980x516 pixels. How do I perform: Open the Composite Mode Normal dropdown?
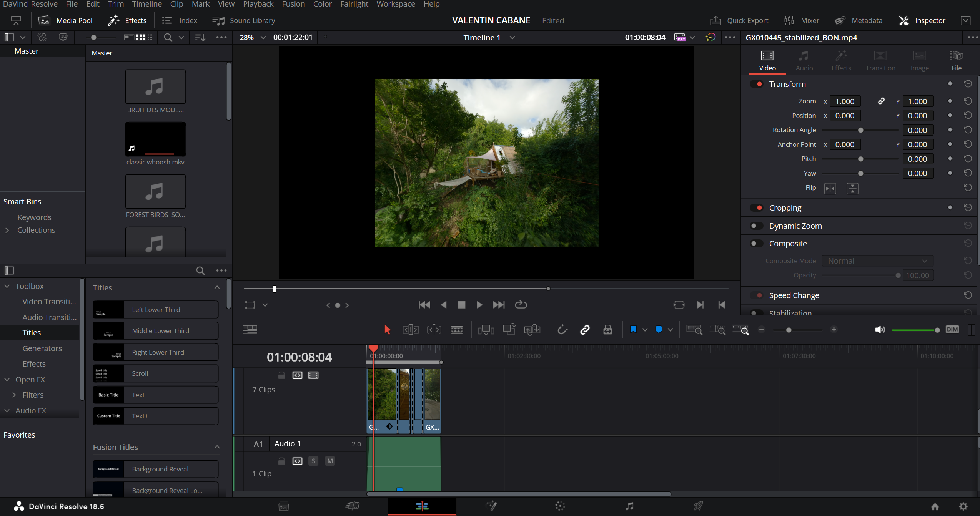tap(877, 261)
